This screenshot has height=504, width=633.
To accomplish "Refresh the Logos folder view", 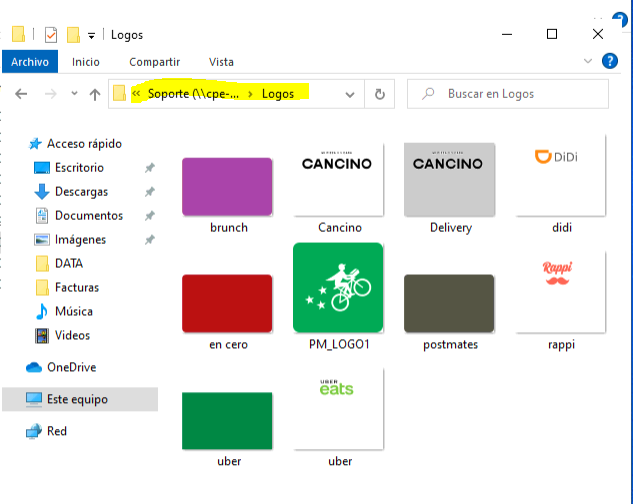I will pyautogui.click(x=379, y=94).
